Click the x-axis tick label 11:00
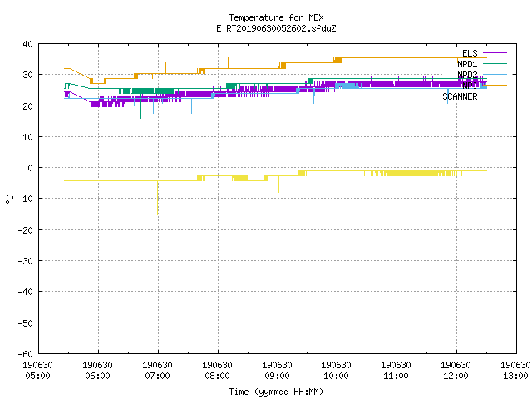This screenshot has width=532, height=399. click(396, 376)
